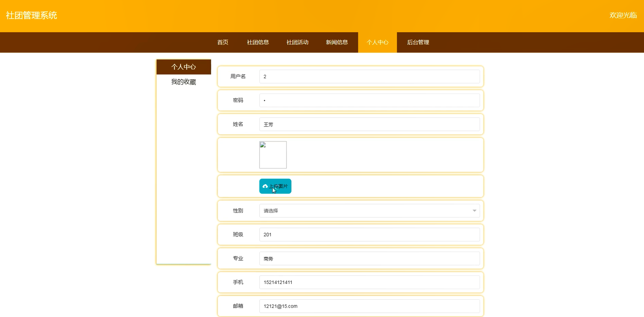Open the 后台管理 admin link
The width and height of the screenshot is (644, 317).
pos(418,42)
